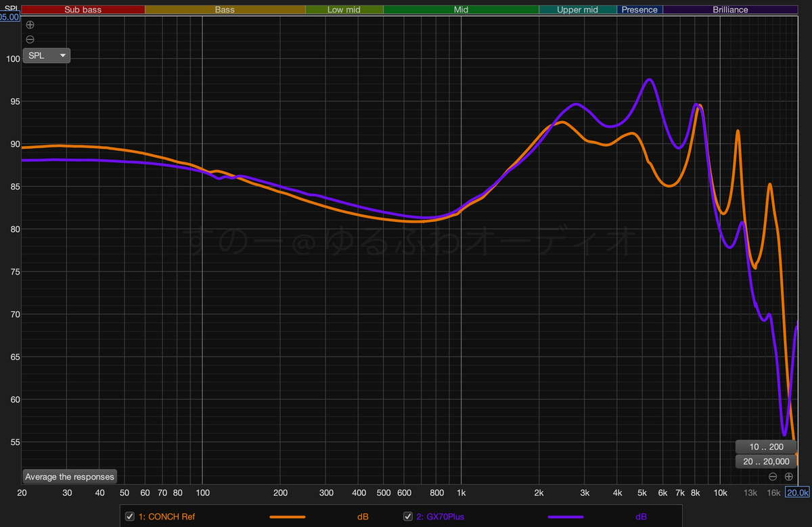Click the 500 Hz frequency axis label
Viewport: 812px width, 527px height.
coord(383,492)
